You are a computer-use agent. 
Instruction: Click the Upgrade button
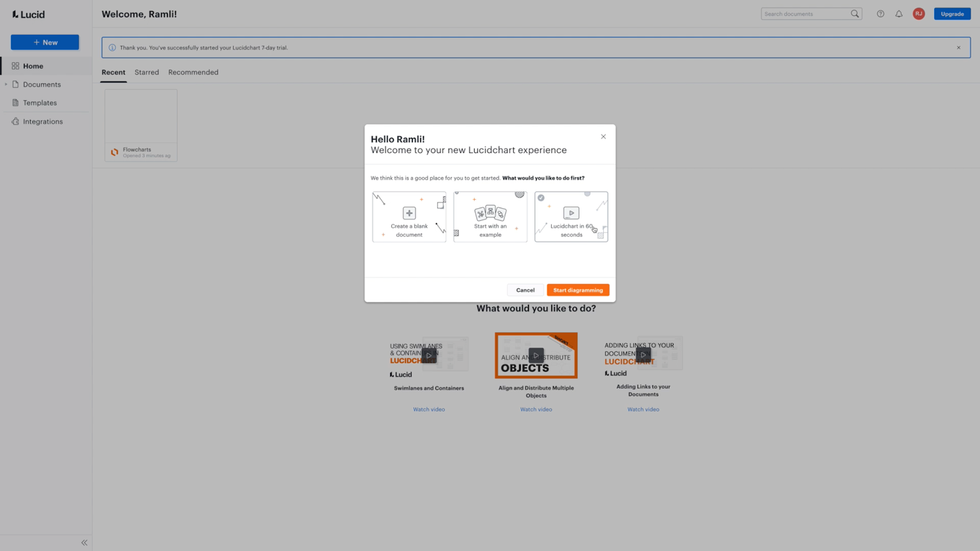coord(952,13)
